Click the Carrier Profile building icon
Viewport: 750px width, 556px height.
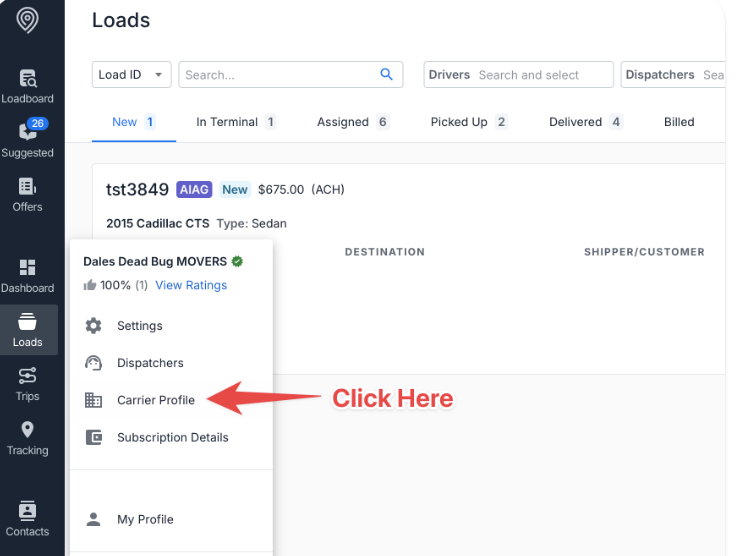(93, 400)
